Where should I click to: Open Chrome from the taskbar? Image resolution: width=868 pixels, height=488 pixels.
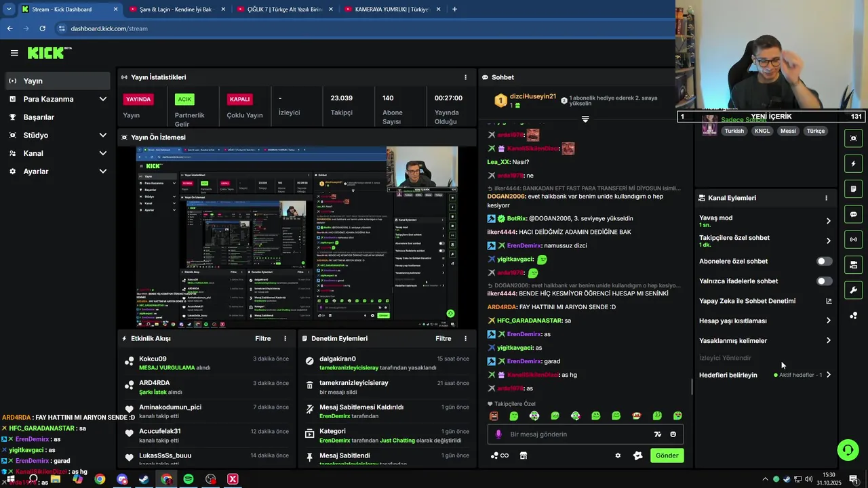[x=100, y=479]
